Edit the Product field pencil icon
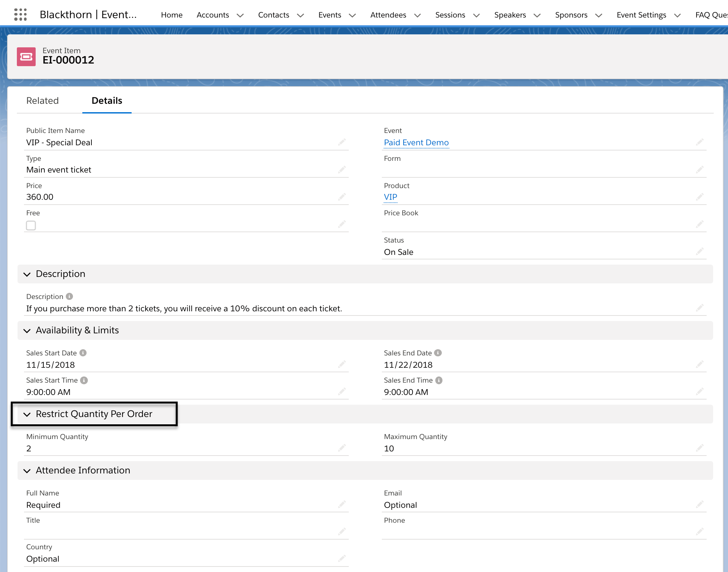Viewport: 728px width, 572px height. point(699,197)
